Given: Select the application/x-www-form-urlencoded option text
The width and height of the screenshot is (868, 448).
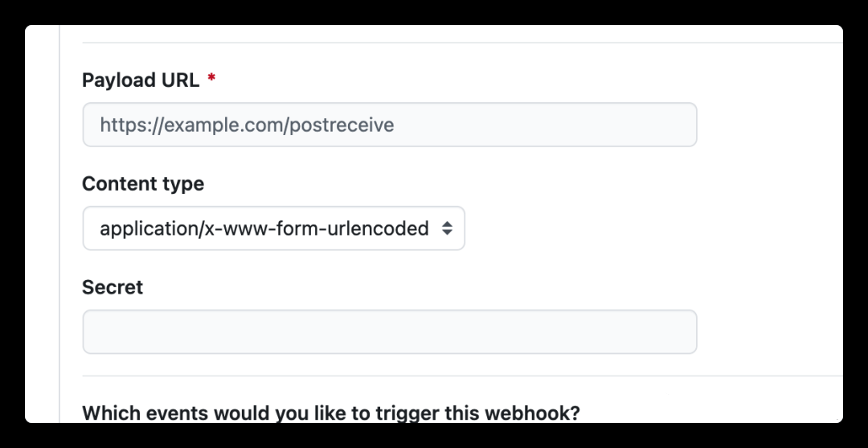Looking at the screenshot, I should click(264, 228).
